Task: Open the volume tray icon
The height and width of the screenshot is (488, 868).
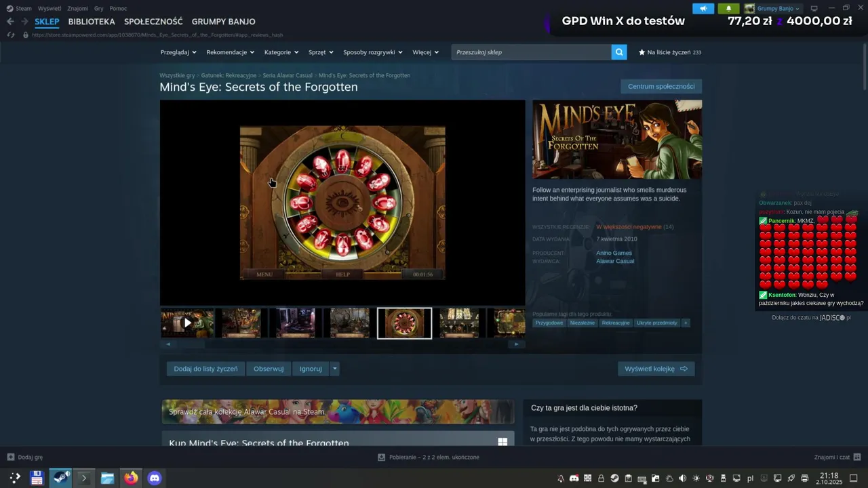Action: point(683,479)
